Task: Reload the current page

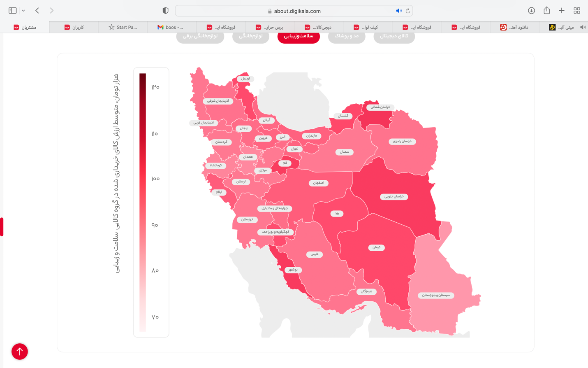Action: (408, 11)
